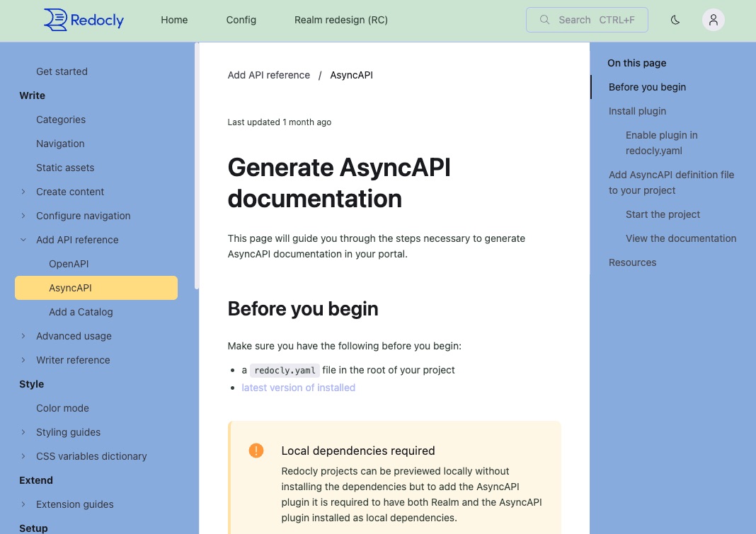The image size is (756, 534).
Task: Open Create content sidebar label
Action: [x=70, y=192]
